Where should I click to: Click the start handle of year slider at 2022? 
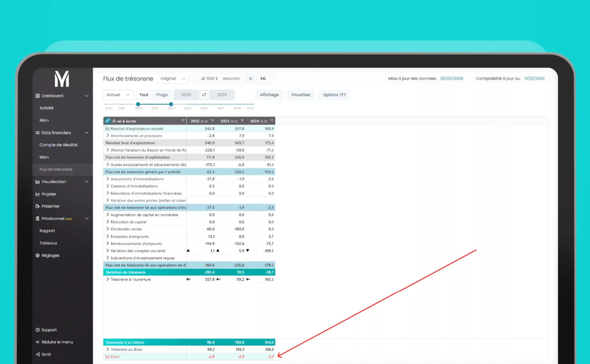[x=138, y=104]
